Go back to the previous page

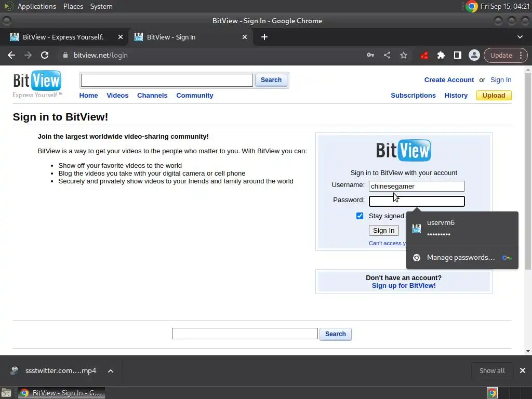click(11, 55)
